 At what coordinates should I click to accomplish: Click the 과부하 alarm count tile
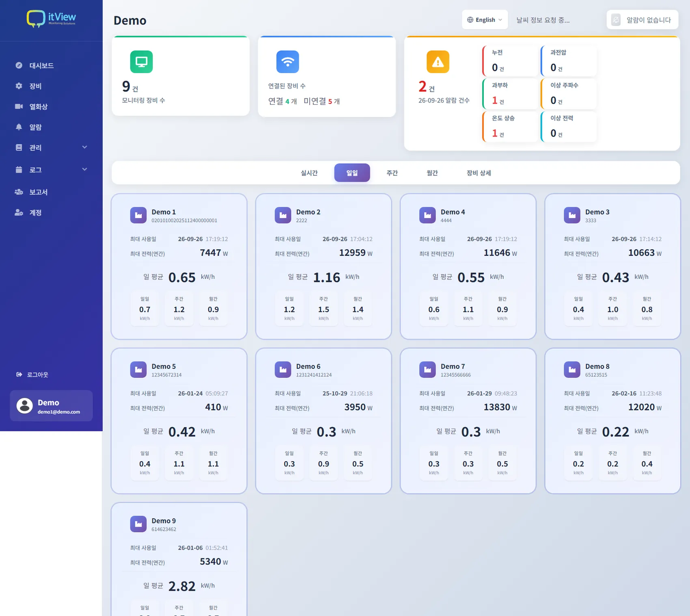(510, 93)
